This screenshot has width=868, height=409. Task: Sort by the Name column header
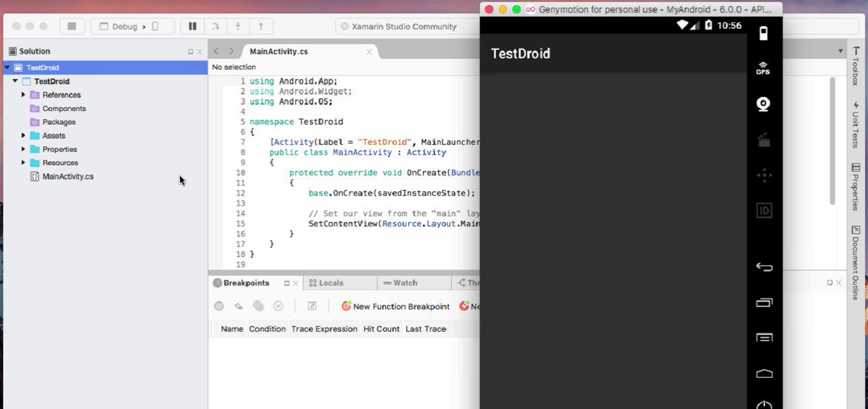coord(232,329)
